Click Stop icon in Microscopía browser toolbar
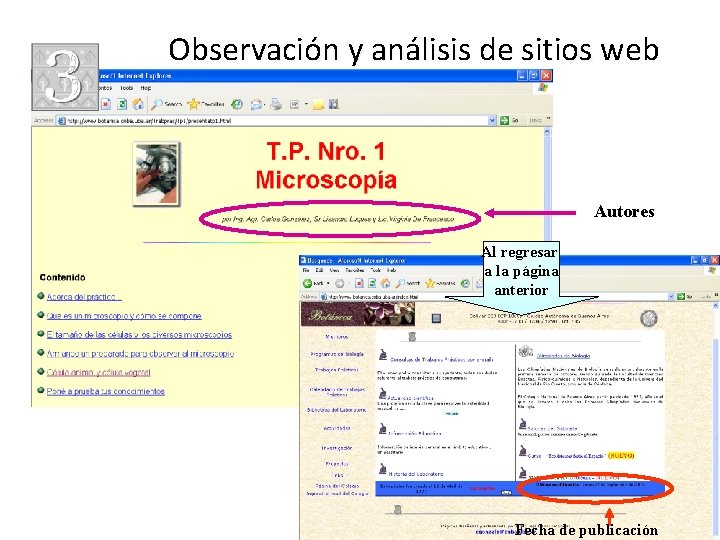 pos(106,104)
